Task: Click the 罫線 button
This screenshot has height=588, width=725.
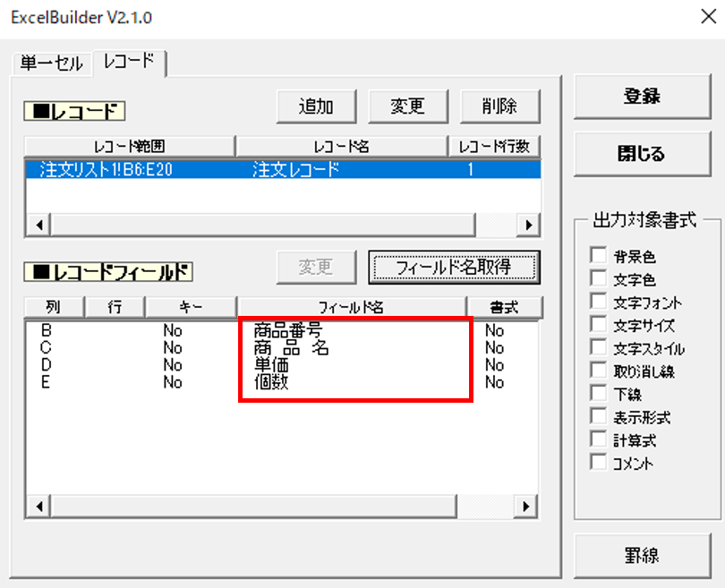Action: (643, 555)
